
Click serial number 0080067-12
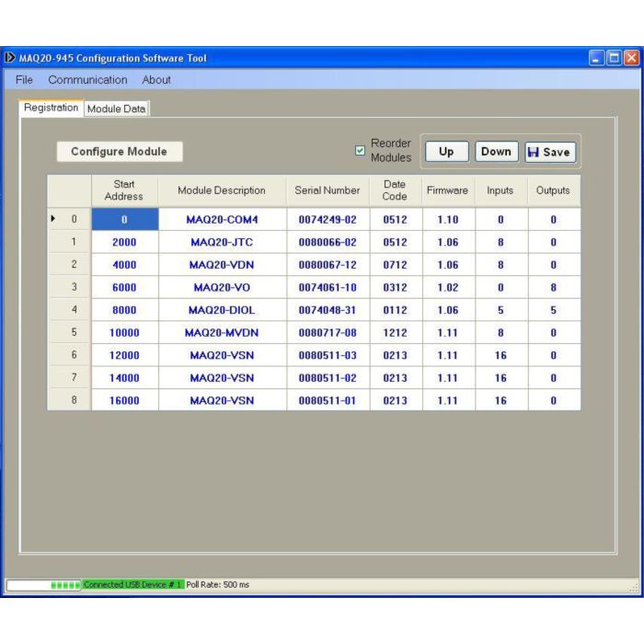click(x=328, y=265)
